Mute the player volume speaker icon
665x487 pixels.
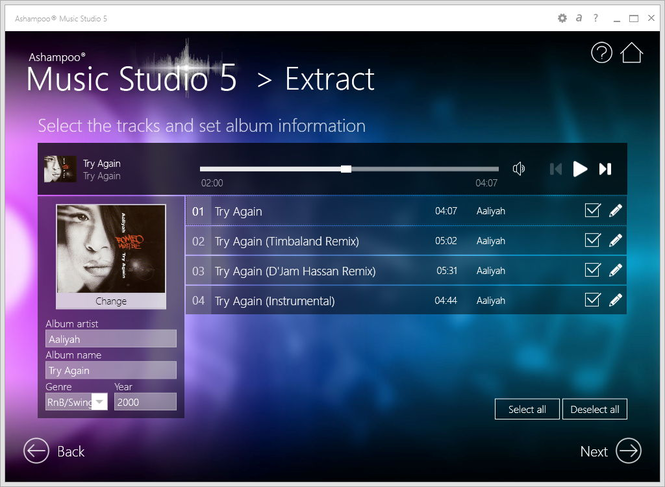tap(518, 169)
